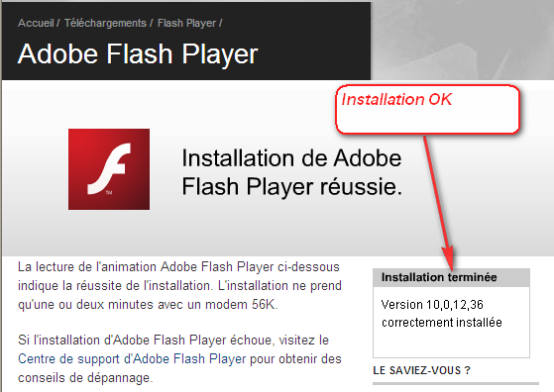Image resolution: width=554 pixels, height=392 pixels.
Task: Click the red Adobe Flash Player logo
Action: (x=109, y=169)
